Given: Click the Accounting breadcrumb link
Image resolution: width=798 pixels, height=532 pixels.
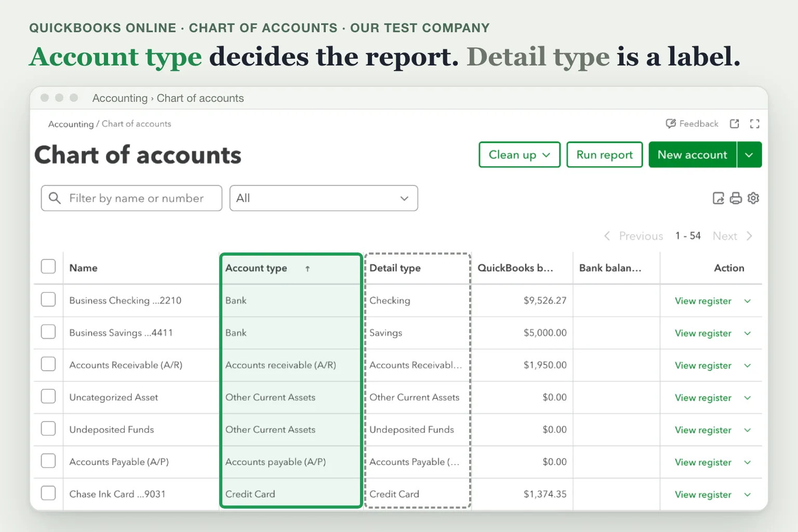Looking at the screenshot, I should (x=71, y=124).
